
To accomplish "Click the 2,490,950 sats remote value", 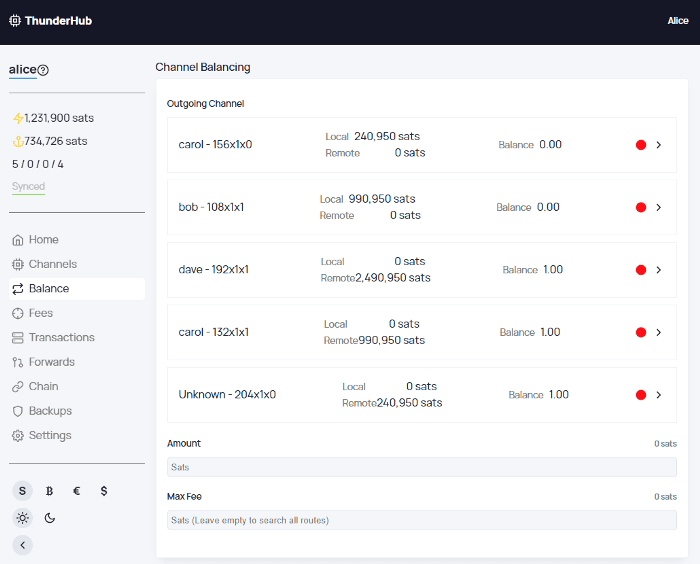I will coord(393,278).
